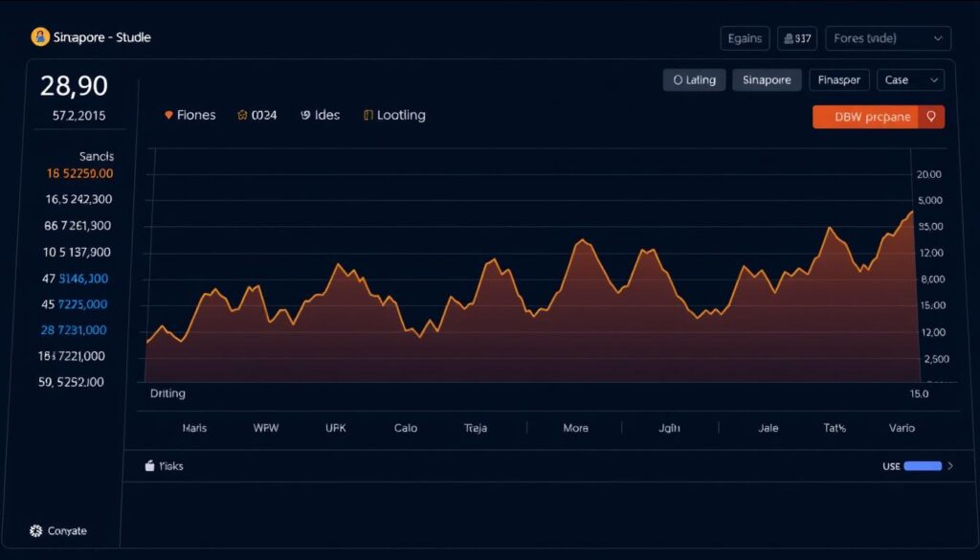Screen dimensions: 980x560
Task: Expand the chevron arrow next to USE
Action: point(950,466)
